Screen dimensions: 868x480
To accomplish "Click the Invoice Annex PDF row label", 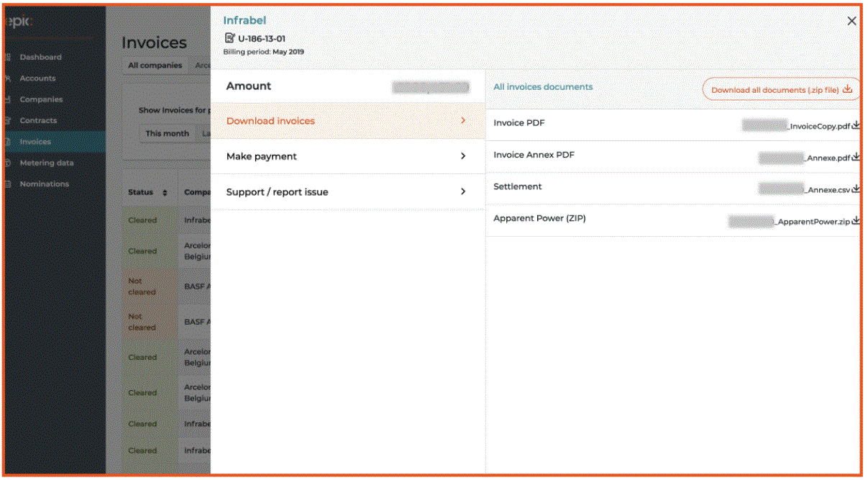I will tap(534, 155).
